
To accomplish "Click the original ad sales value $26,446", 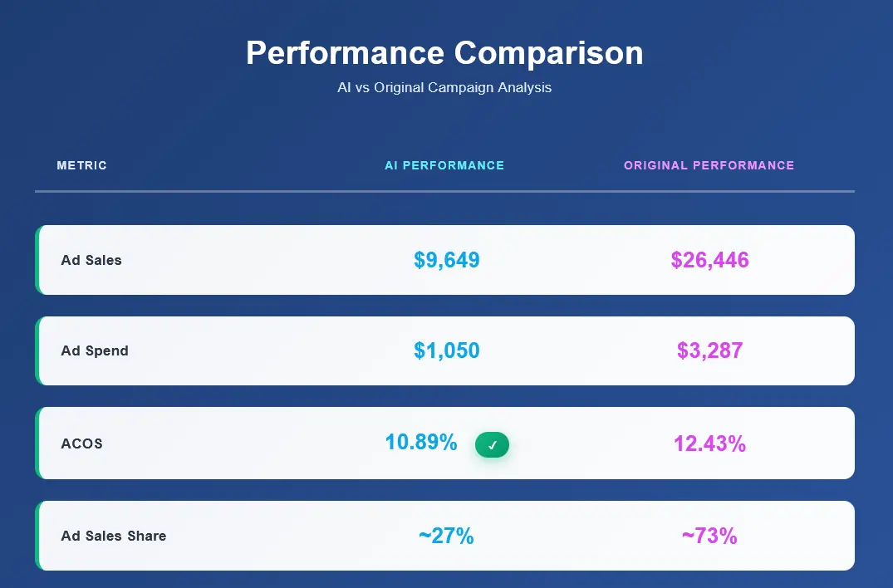I will (709, 260).
